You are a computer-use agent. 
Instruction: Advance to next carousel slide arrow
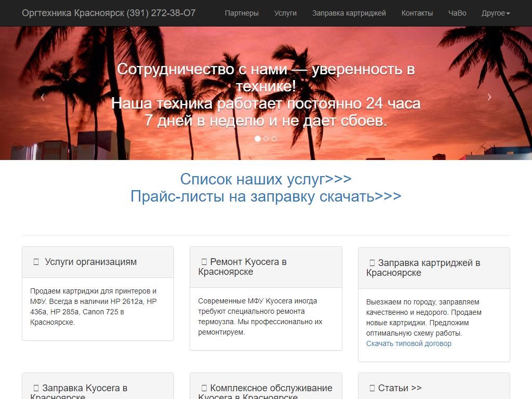[489, 97]
